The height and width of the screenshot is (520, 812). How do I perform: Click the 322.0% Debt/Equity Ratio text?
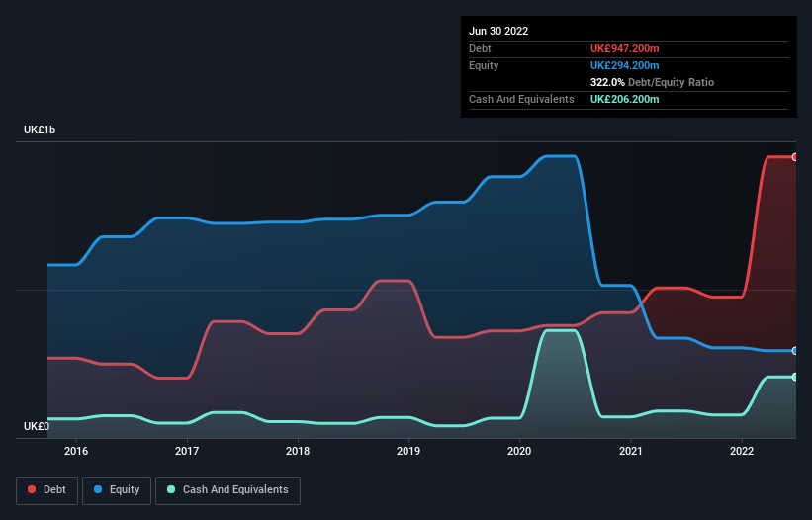click(652, 82)
